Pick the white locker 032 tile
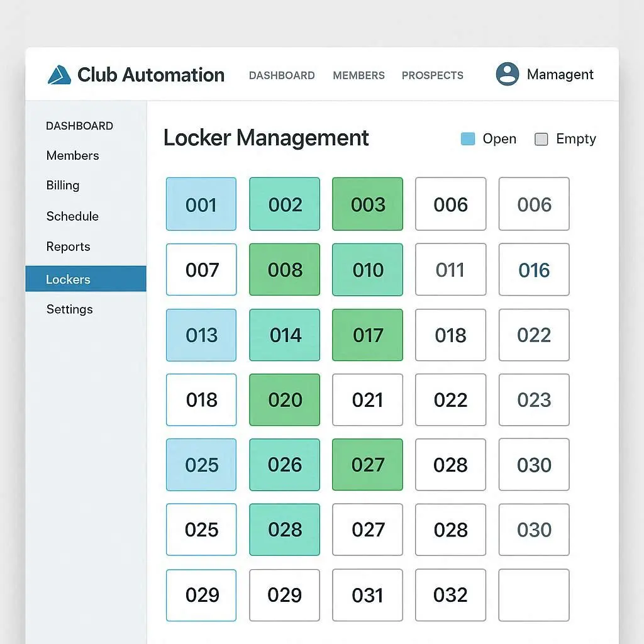Image resolution: width=644 pixels, height=644 pixels. coord(450,595)
